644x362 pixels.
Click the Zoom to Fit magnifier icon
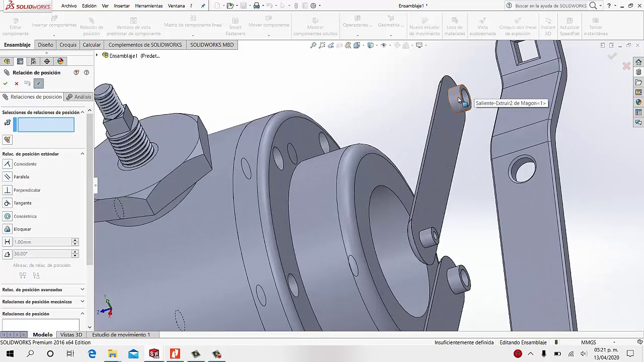tap(313, 45)
